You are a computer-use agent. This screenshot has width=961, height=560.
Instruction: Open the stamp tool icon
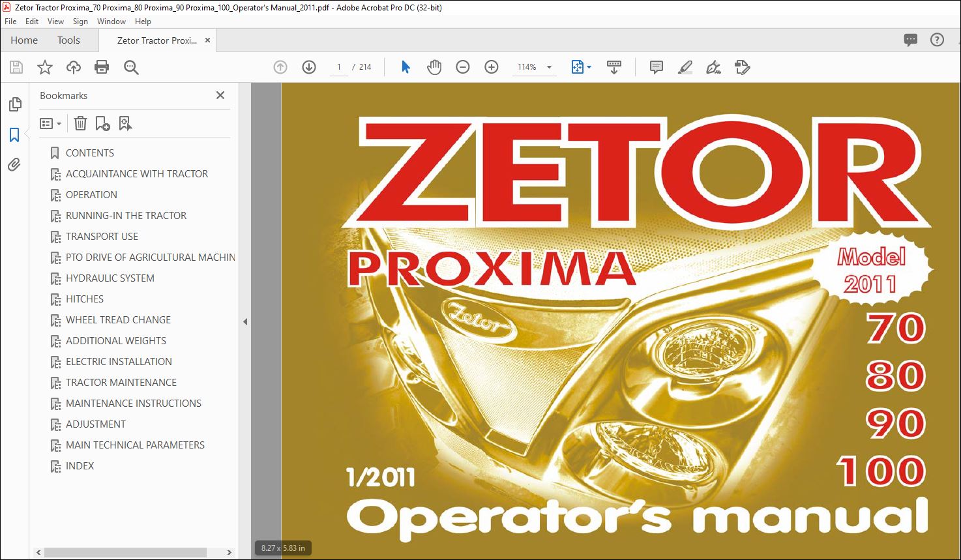(742, 67)
